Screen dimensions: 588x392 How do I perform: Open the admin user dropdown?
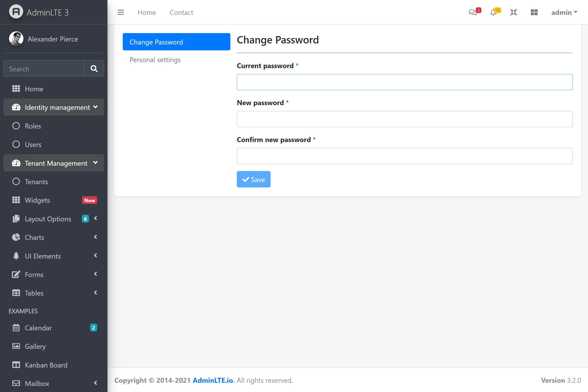(564, 12)
